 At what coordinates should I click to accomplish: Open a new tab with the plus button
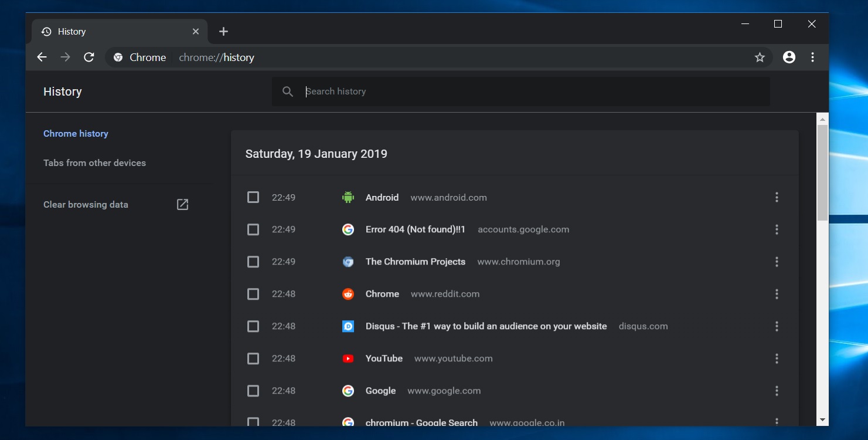pos(223,32)
